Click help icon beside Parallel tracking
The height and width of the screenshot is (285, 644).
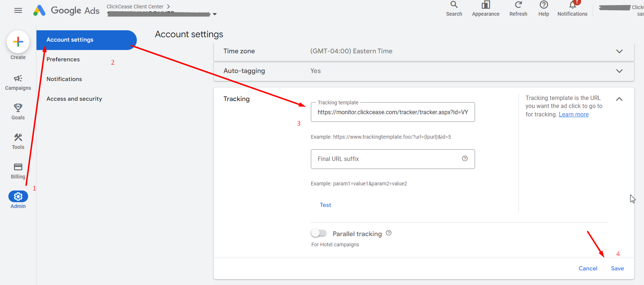389,233
